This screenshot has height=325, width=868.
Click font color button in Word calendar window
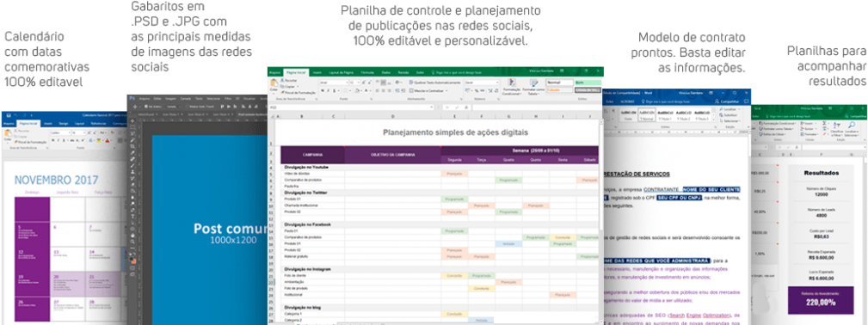coord(108,141)
